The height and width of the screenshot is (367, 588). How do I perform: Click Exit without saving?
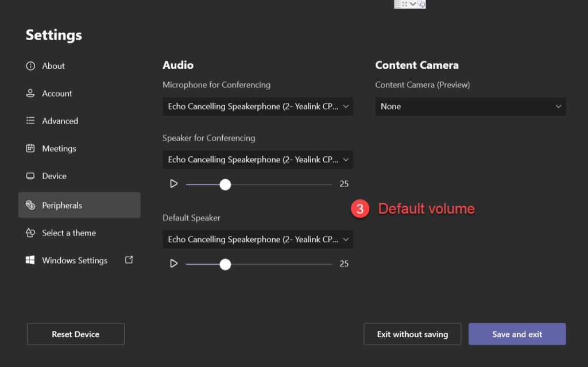412,334
